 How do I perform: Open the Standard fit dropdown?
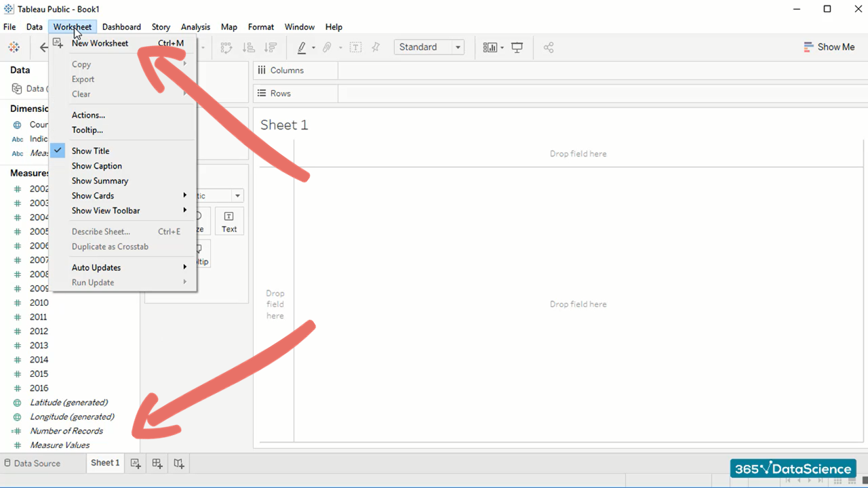(x=429, y=47)
